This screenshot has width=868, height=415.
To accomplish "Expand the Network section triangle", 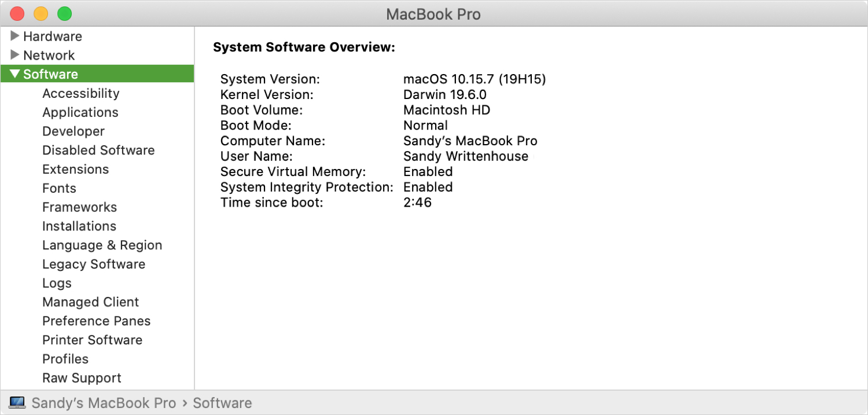I will coord(15,56).
